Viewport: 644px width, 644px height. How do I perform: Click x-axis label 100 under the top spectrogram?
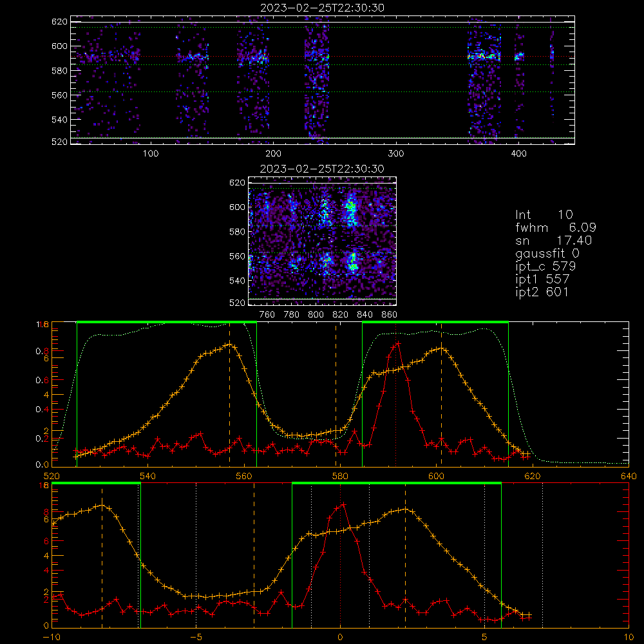click(151, 154)
